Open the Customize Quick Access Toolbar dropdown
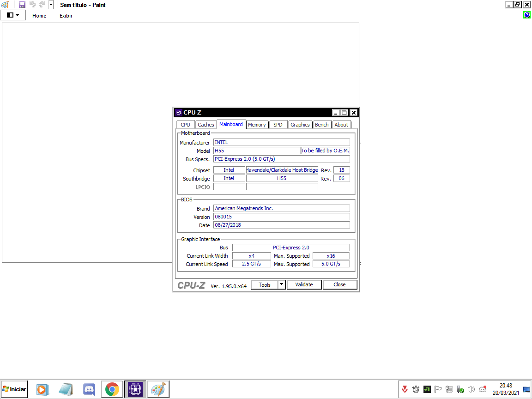The height and width of the screenshot is (399, 532). click(51, 5)
